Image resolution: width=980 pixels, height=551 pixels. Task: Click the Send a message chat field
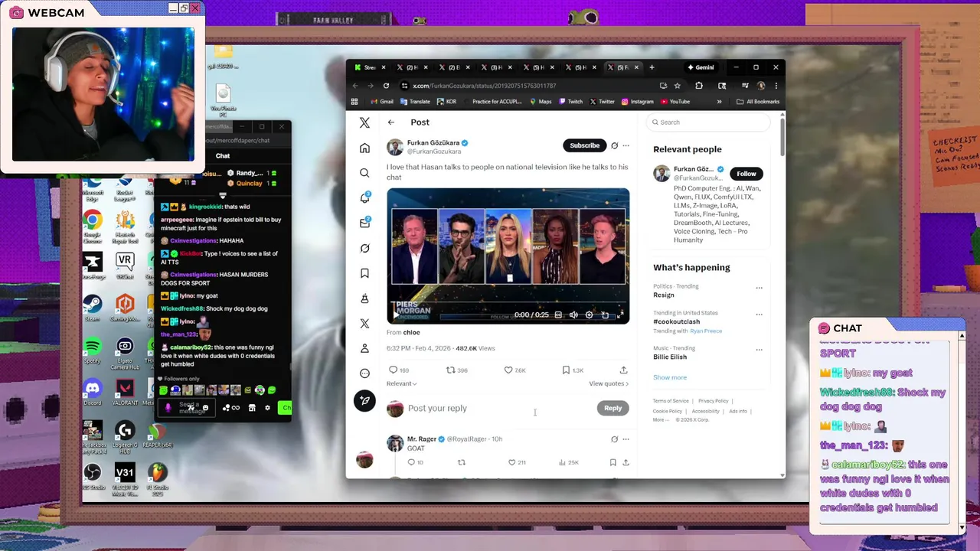188,408
